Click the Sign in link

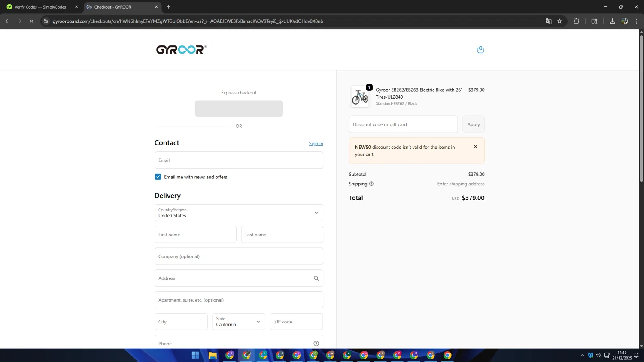pos(316,144)
